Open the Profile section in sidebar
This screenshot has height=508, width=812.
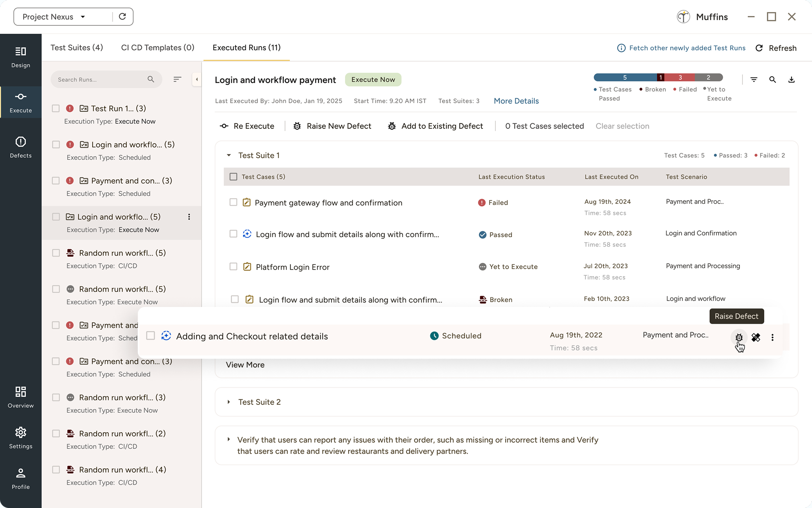[x=20, y=478]
